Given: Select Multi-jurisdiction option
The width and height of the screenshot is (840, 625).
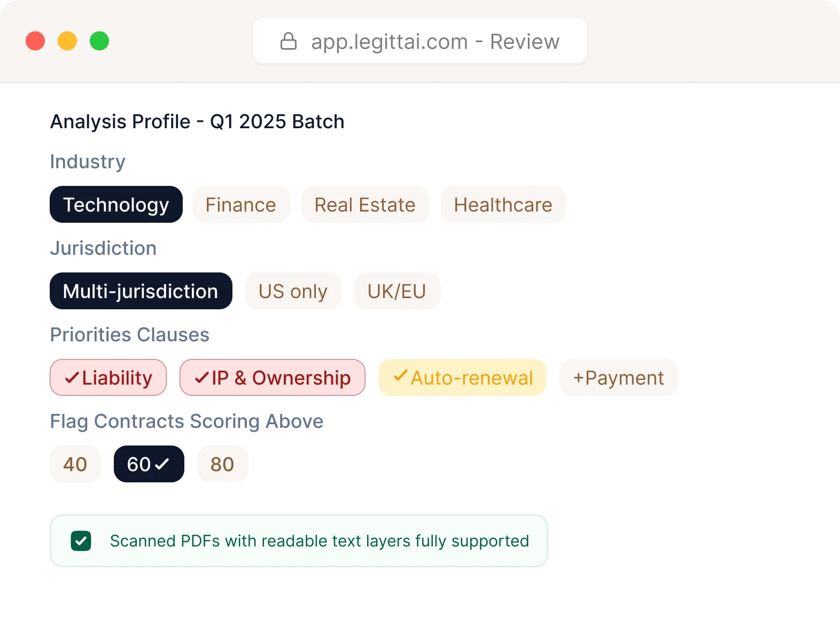Looking at the screenshot, I should pyautogui.click(x=141, y=291).
